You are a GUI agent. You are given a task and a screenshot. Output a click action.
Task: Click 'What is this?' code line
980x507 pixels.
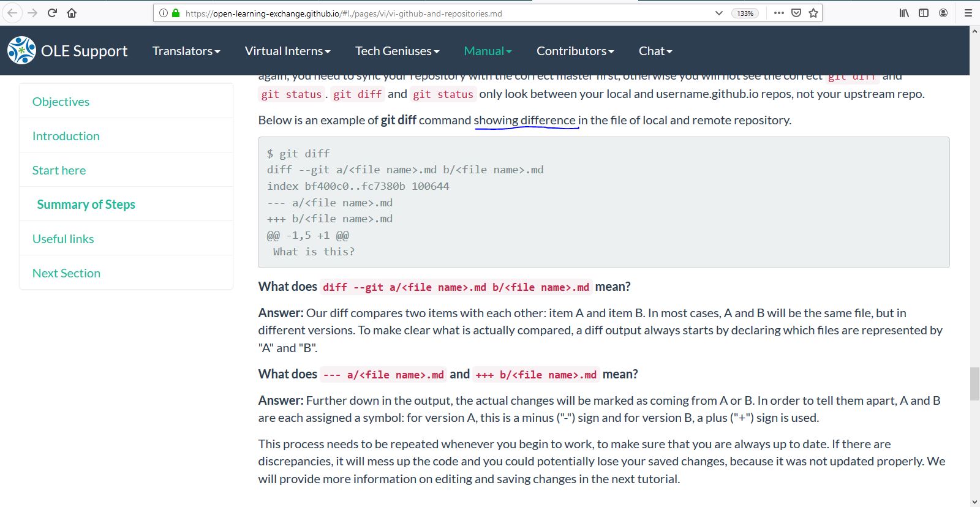click(314, 252)
